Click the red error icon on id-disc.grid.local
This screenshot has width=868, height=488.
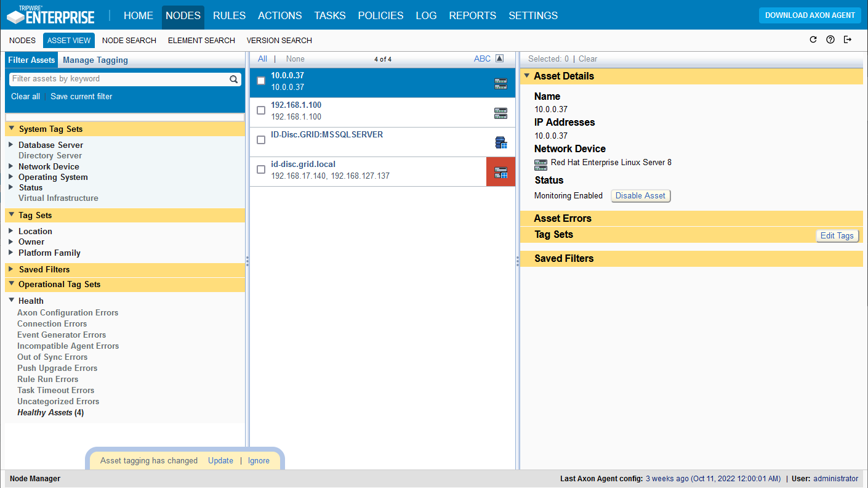(500, 171)
